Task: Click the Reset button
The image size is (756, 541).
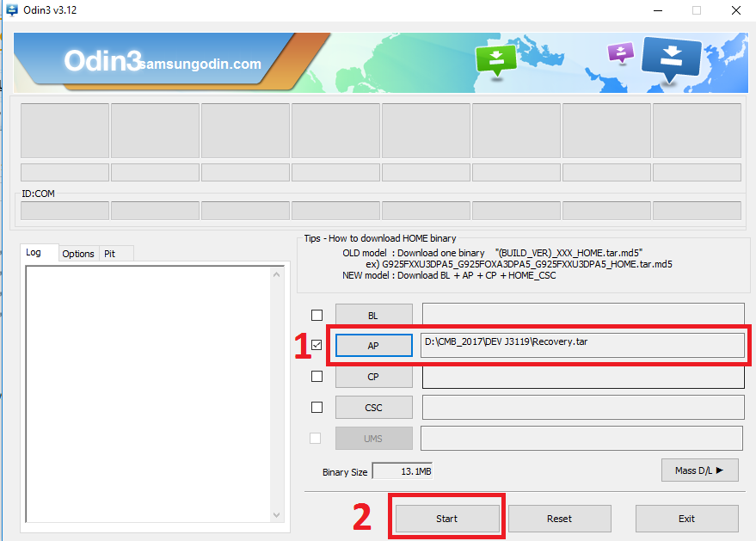Action: [x=559, y=519]
